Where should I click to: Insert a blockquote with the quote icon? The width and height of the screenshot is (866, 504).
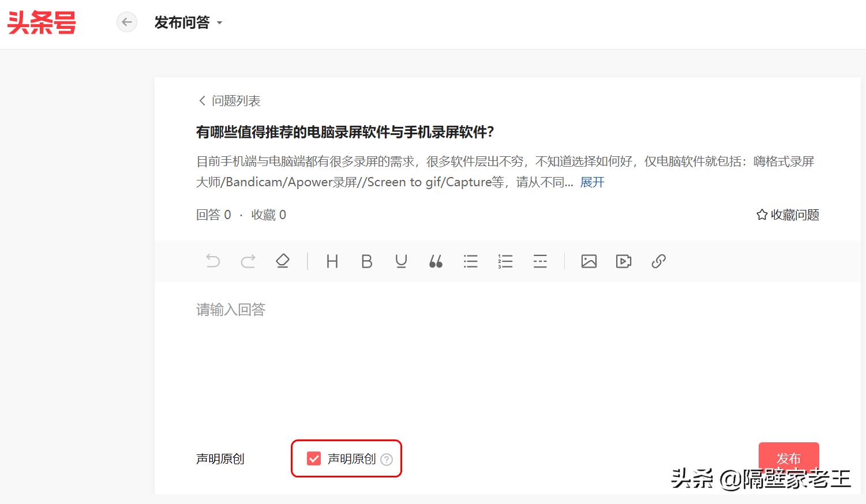tap(436, 261)
